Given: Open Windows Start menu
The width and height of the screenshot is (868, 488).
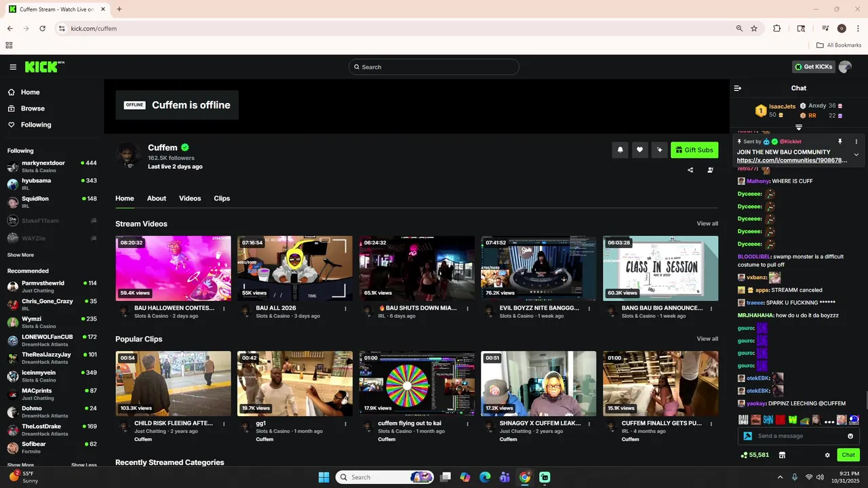Looking at the screenshot, I should click(323, 477).
